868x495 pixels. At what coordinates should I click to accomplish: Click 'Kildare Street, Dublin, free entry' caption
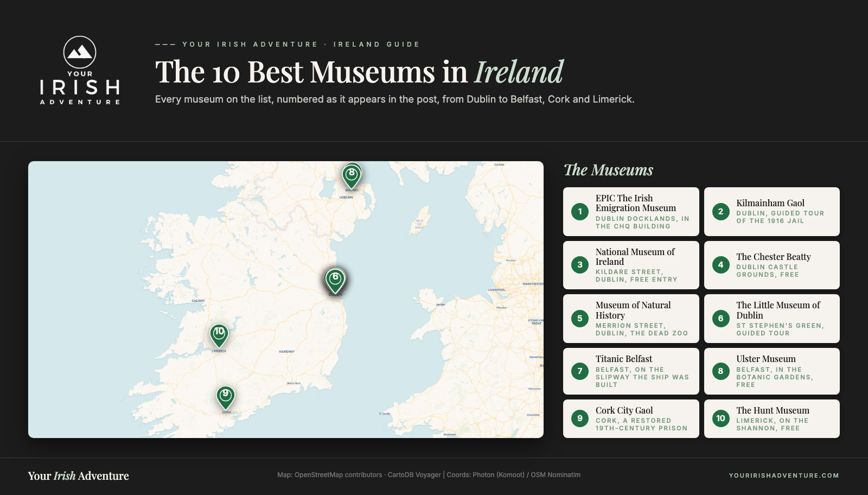(636, 276)
